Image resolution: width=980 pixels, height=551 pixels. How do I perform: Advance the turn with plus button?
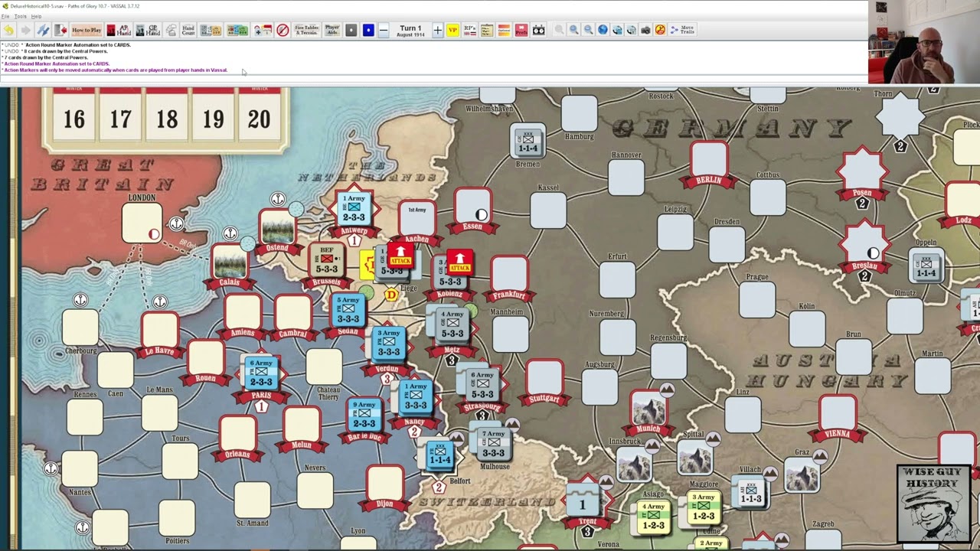(x=437, y=30)
